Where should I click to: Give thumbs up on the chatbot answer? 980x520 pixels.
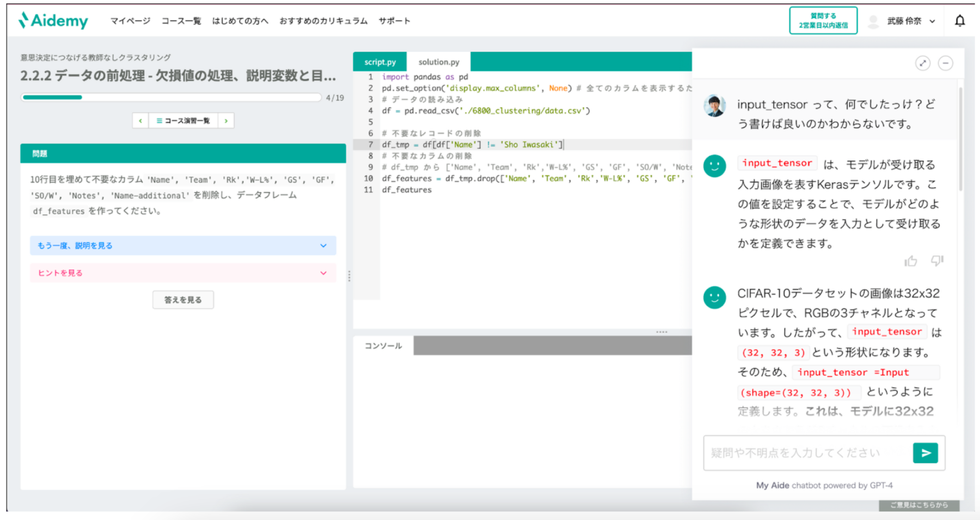click(911, 261)
